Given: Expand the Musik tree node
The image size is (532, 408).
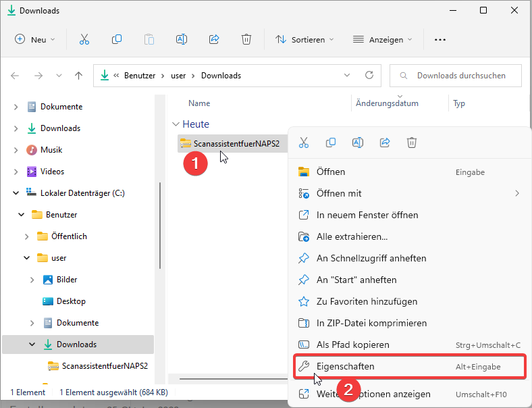Looking at the screenshot, I should pos(16,150).
